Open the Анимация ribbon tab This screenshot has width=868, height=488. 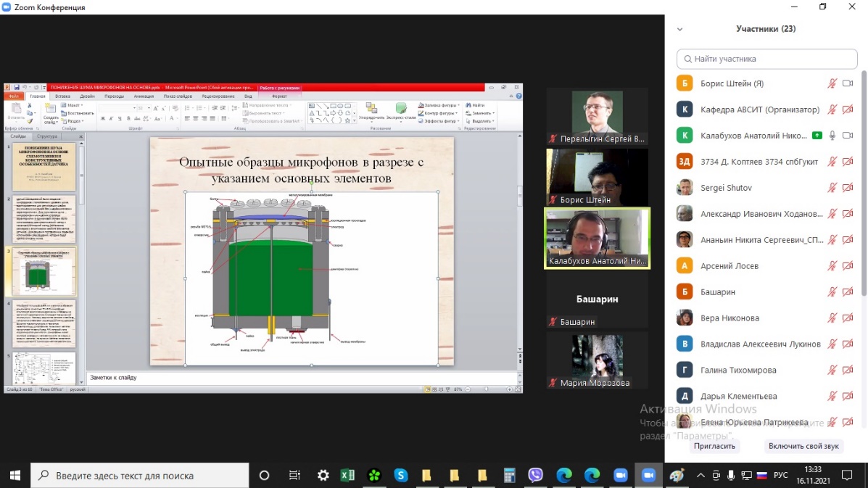click(144, 96)
